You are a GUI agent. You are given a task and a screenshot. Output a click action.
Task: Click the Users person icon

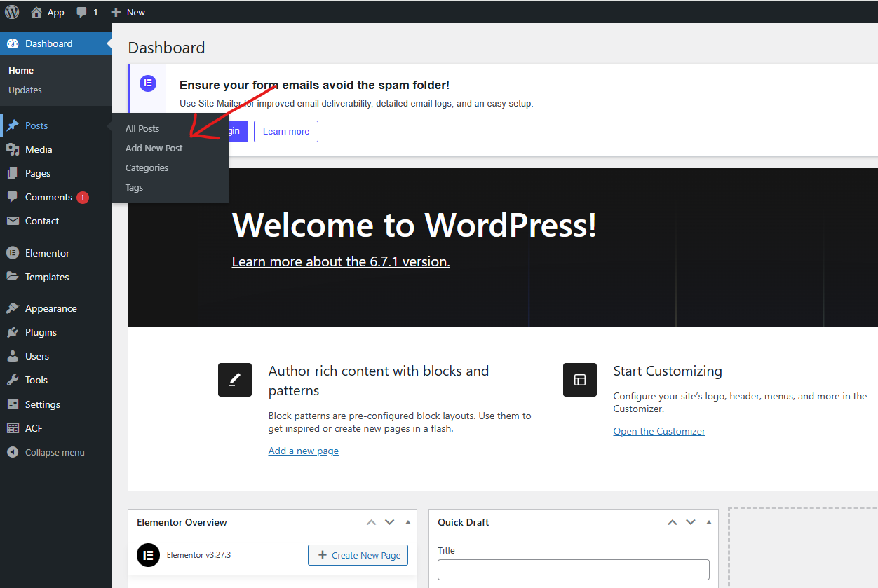click(x=13, y=356)
